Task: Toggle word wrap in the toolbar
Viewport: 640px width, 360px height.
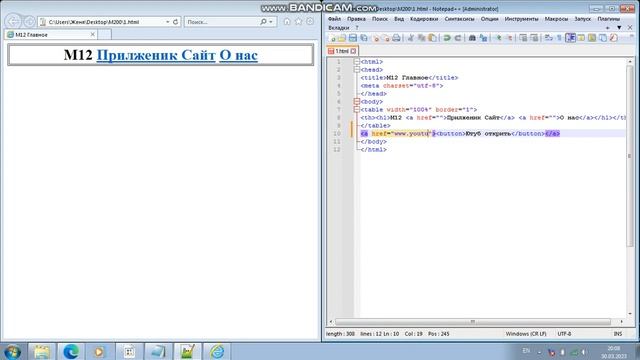Action: point(549,38)
